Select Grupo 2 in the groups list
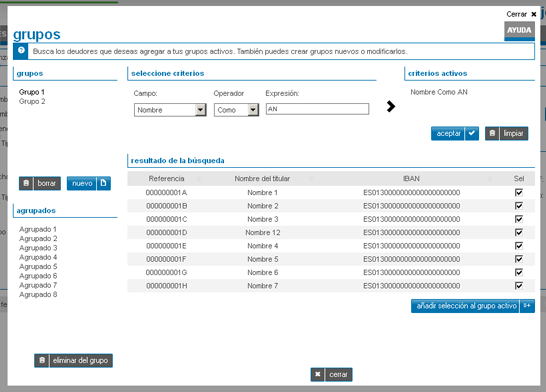The image size is (546, 392). (x=32, y=101)
